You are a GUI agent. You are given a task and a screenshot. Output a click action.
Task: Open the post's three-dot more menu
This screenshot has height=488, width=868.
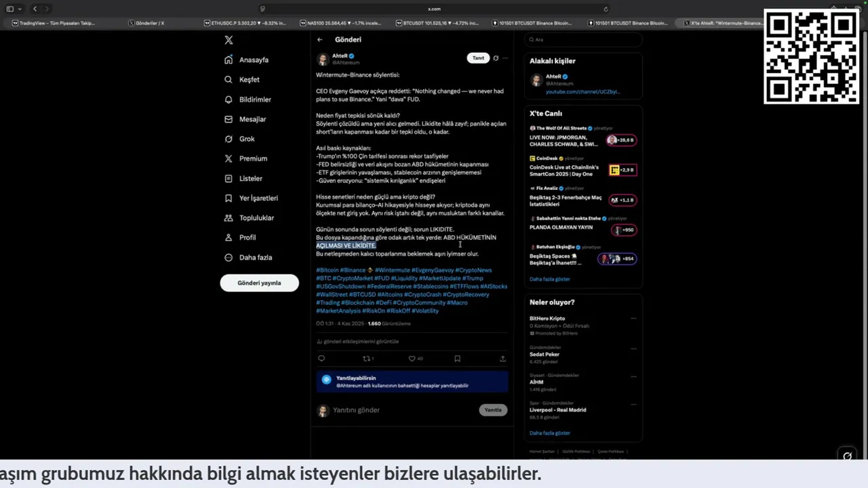tap(505, 58)
